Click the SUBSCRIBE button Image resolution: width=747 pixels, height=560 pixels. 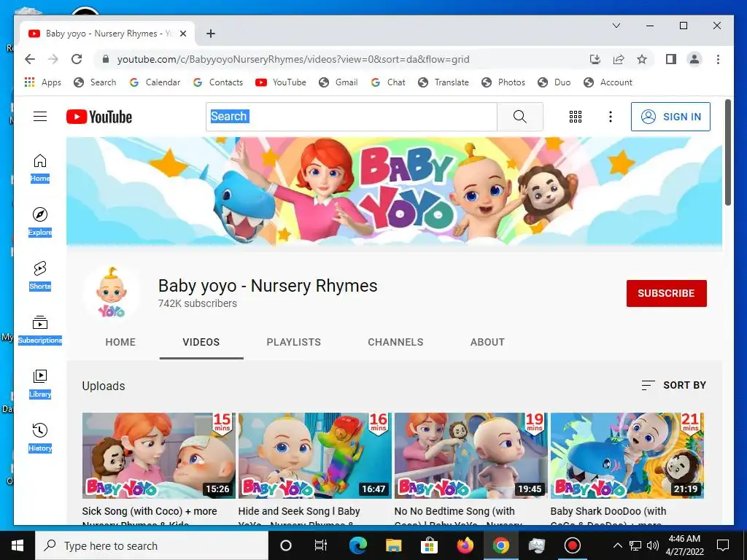(666, 293)
